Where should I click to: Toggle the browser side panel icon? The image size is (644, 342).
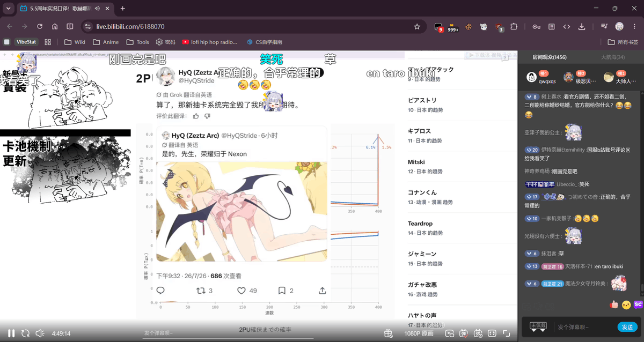[x=70, y=26]
